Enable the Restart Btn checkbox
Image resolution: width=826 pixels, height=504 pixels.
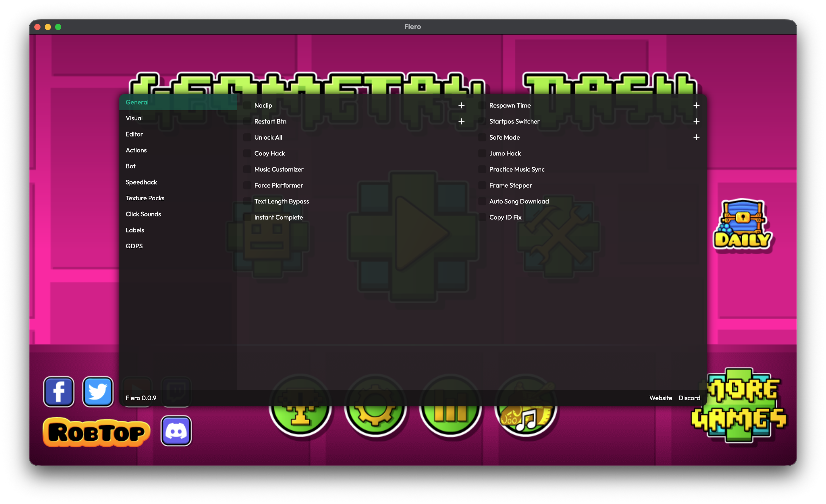[x=247, y=121]
